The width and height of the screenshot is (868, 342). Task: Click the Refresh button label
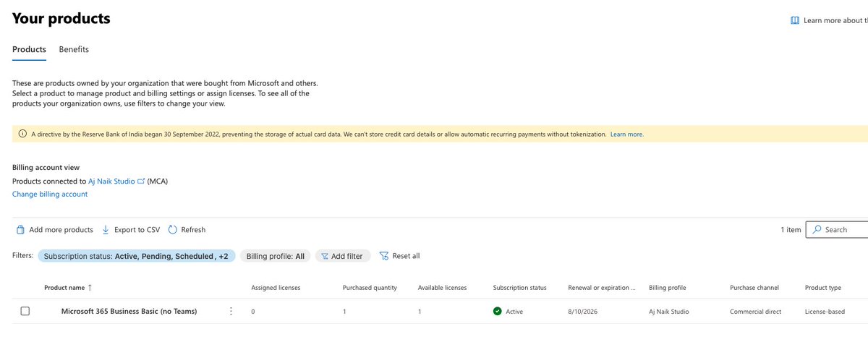(x=193, y=230)
